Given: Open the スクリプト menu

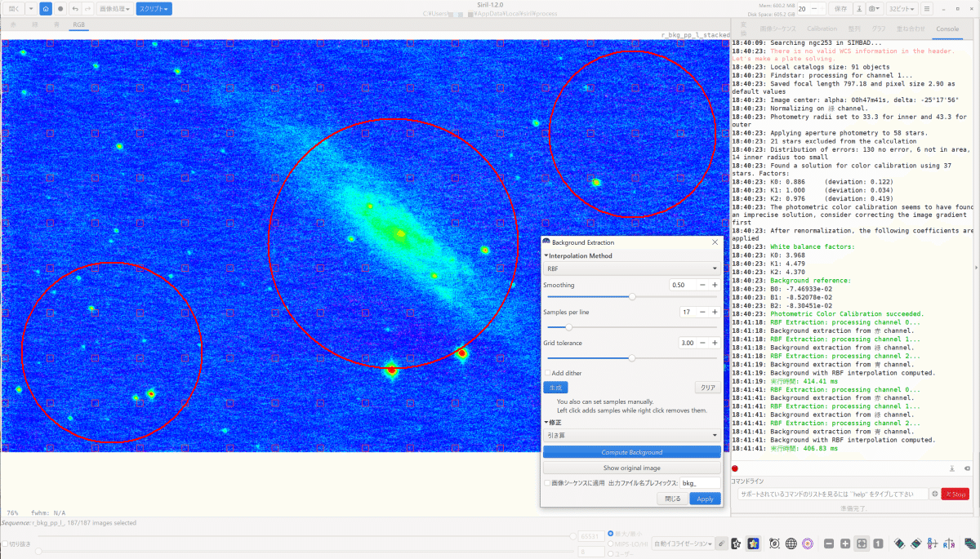Looking at the screenshot, I should coord(154,8).
